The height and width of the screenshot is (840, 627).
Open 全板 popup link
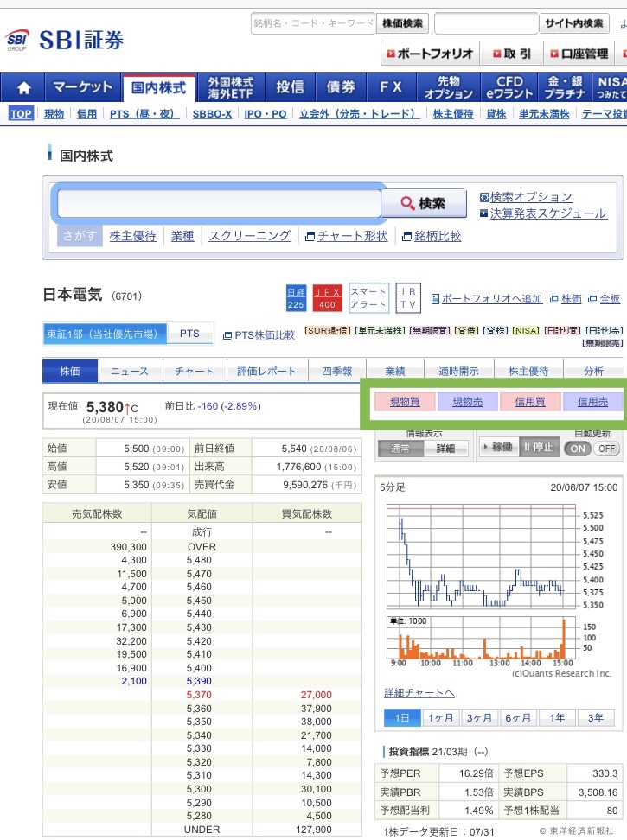coord(604,299)
